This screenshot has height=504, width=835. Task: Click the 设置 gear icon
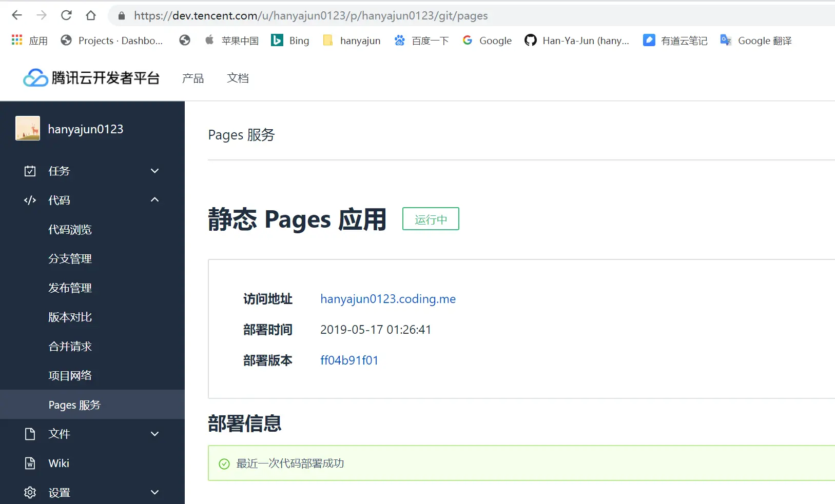[x=30, y=493]
